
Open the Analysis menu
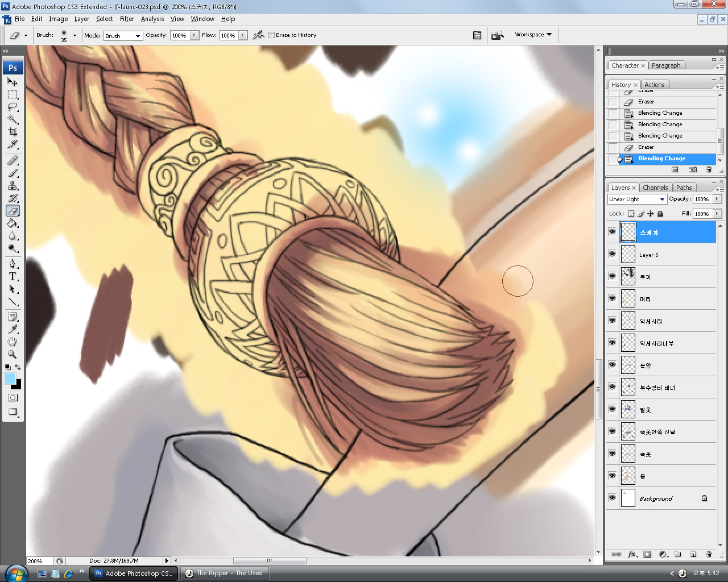(x=152, y=19)
